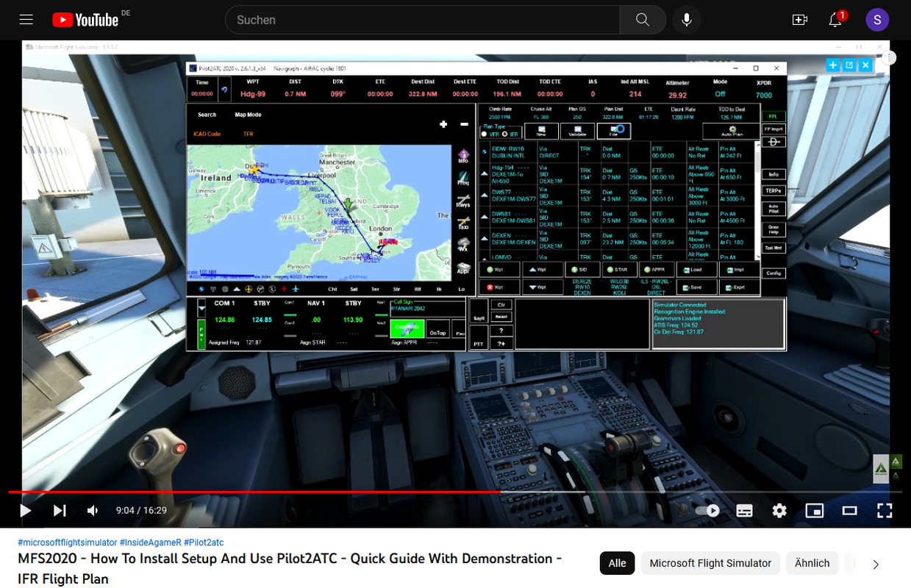Open the Wx weather icon
Viewport: 911px width, 588px height.
coord(463,245)
